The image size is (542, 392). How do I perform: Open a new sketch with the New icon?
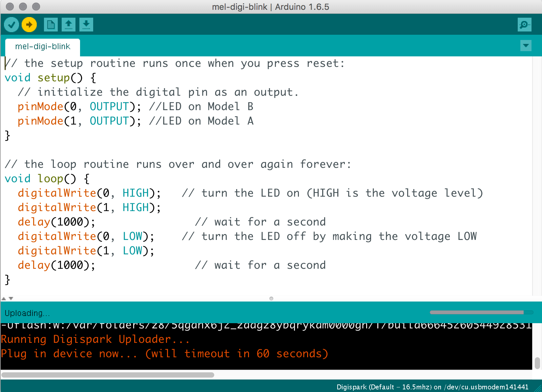51,24
